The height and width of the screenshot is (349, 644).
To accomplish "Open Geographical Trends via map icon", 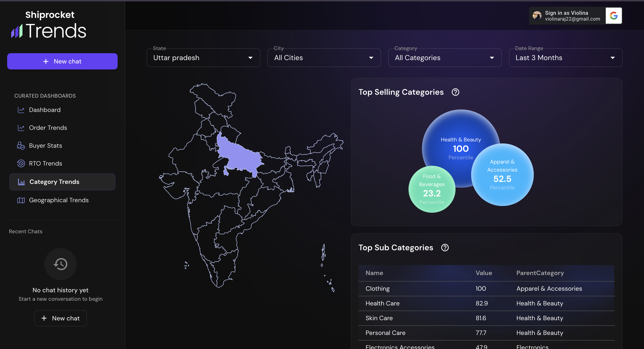I will [x=21, y=200].
